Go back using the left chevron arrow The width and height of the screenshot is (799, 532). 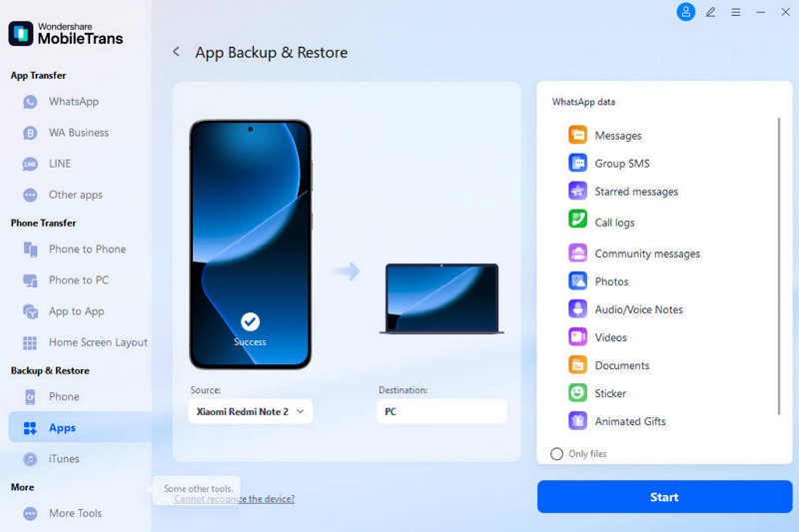click(177, 52)
